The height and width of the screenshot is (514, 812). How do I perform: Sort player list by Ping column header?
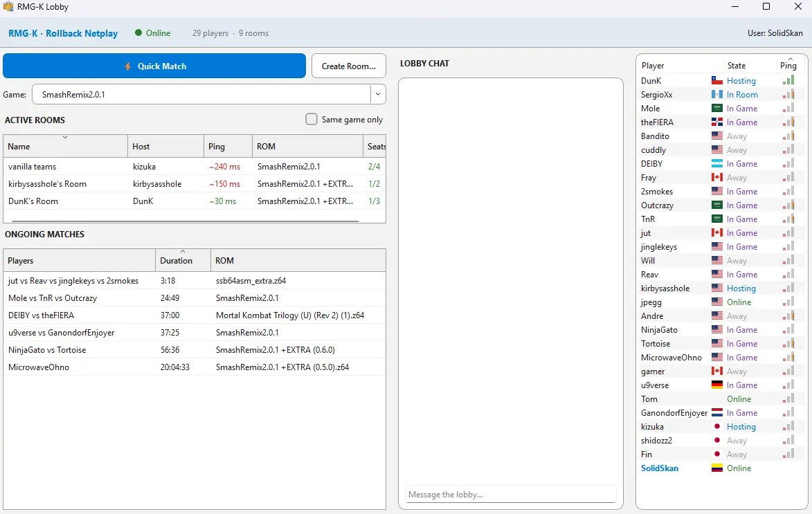[x=788, y=66]
